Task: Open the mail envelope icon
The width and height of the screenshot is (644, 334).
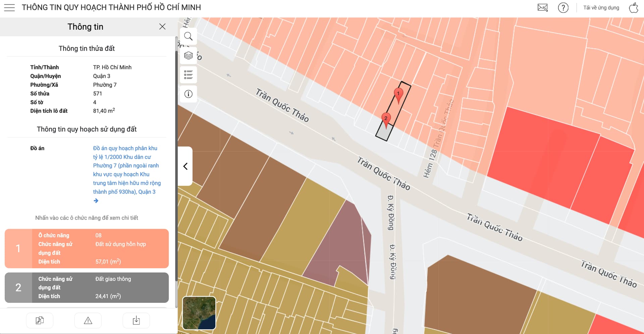Action: [542, 8]
